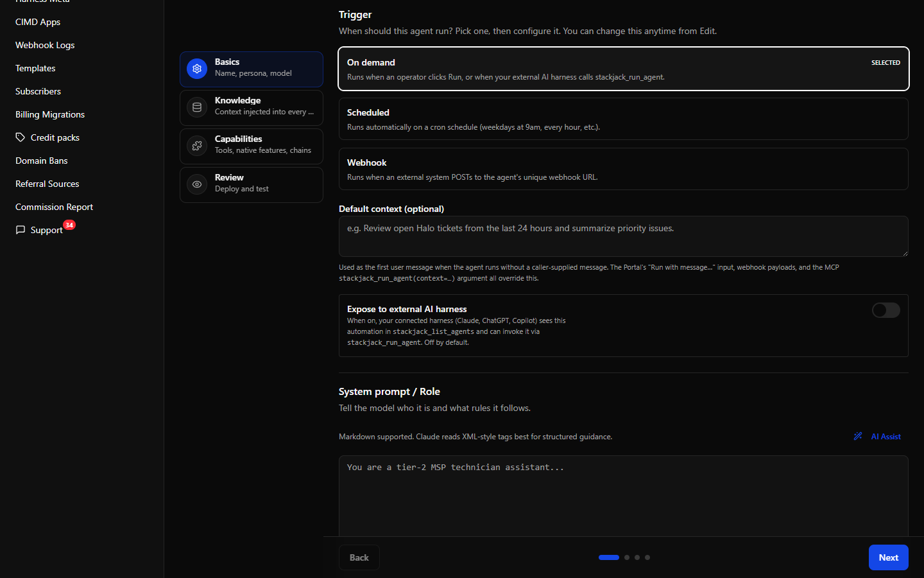Click the third step progress dot
The width and height of the screenshot is (924, 578).
point(637,557)
